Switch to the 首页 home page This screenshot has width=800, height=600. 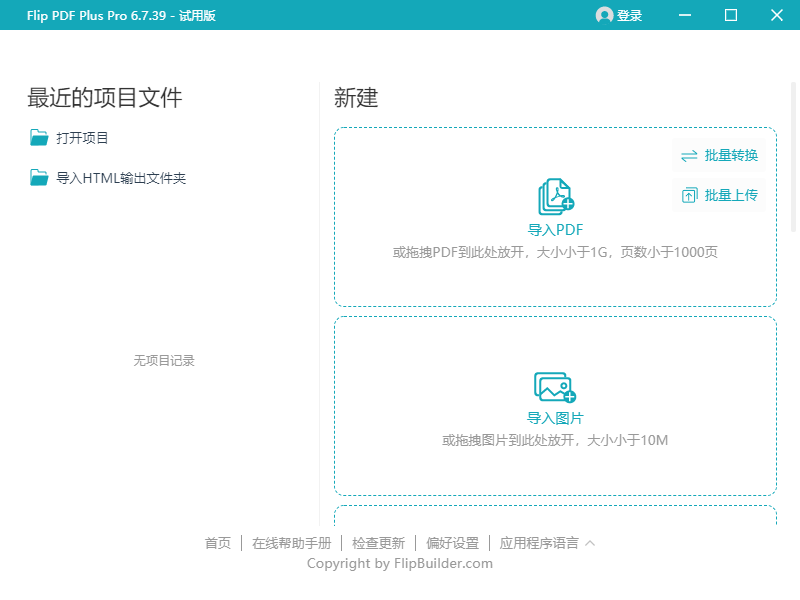[217, 542]
